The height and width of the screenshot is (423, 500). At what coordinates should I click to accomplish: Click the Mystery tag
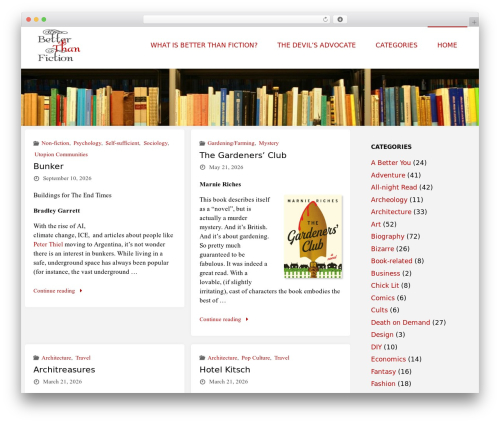[269, 143]
